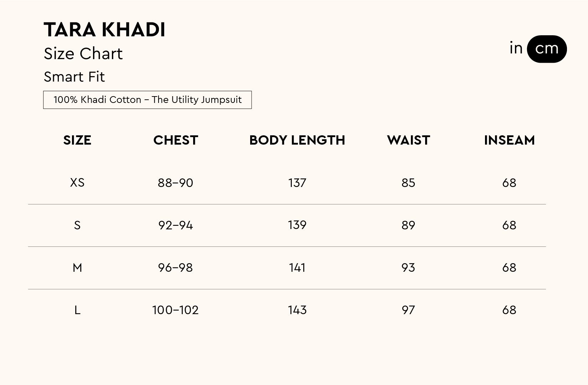Click the M size row label
Viewport: 588px width, 385px height.
point(77,267)
